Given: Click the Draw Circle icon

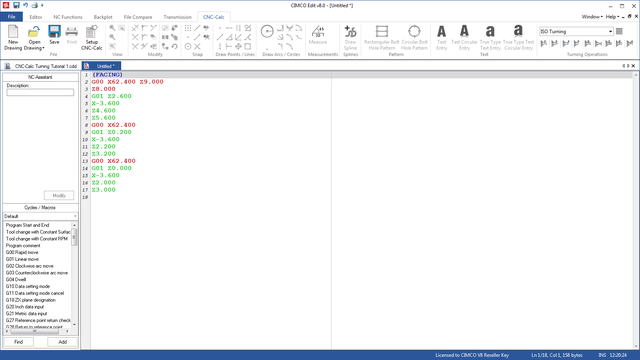Looking at the screenshot, I should [x=267, y=31].
